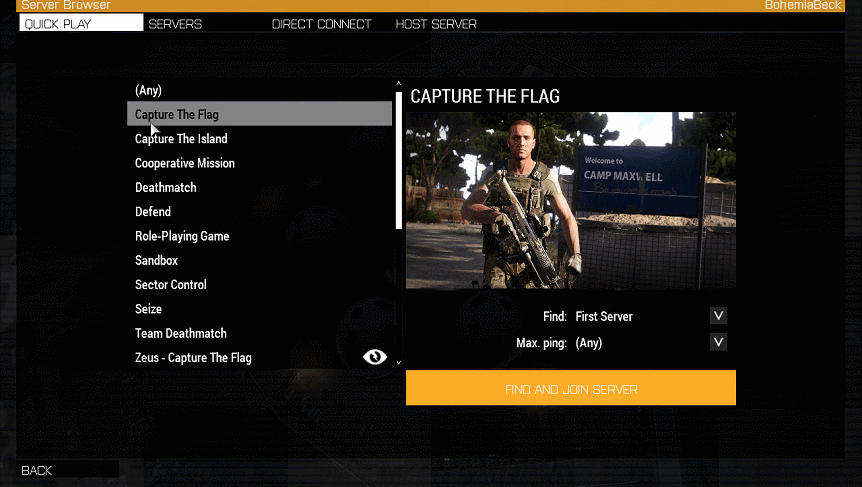Open the Find dropdown arrow
Screen dimensions: 862x487
[718, 316]
